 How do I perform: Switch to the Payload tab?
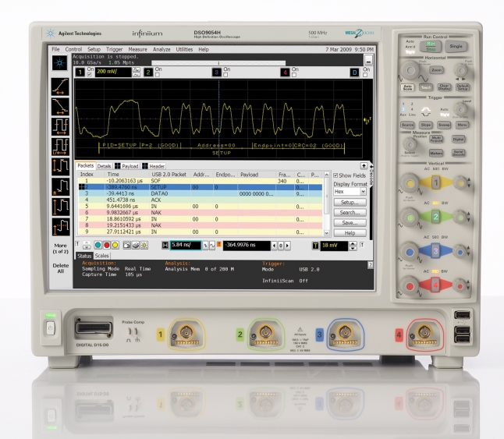(127, 166)
